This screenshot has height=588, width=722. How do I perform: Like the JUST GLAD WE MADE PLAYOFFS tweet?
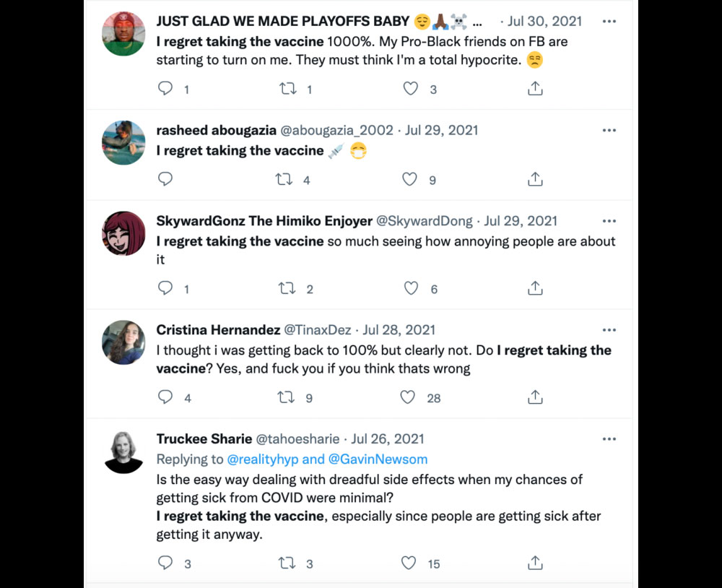pyautogui.click(x=410, y=89)
